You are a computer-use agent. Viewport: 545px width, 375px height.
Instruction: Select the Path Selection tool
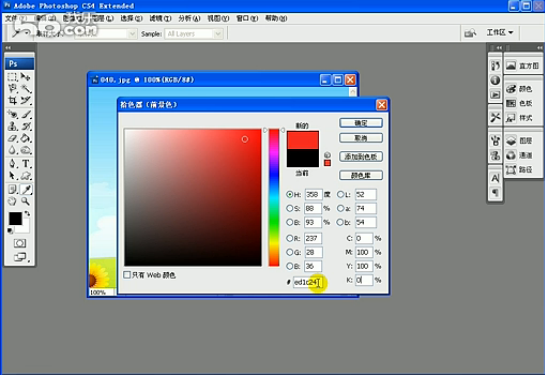tap(13, 175)
